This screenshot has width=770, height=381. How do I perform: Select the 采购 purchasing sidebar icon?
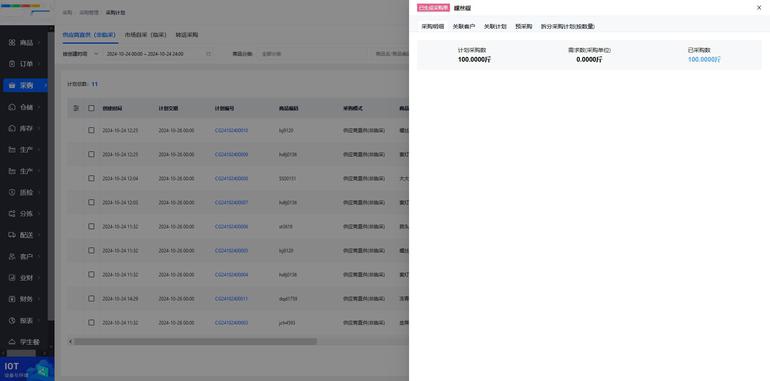pyautogui.click(x=12, y=85)
